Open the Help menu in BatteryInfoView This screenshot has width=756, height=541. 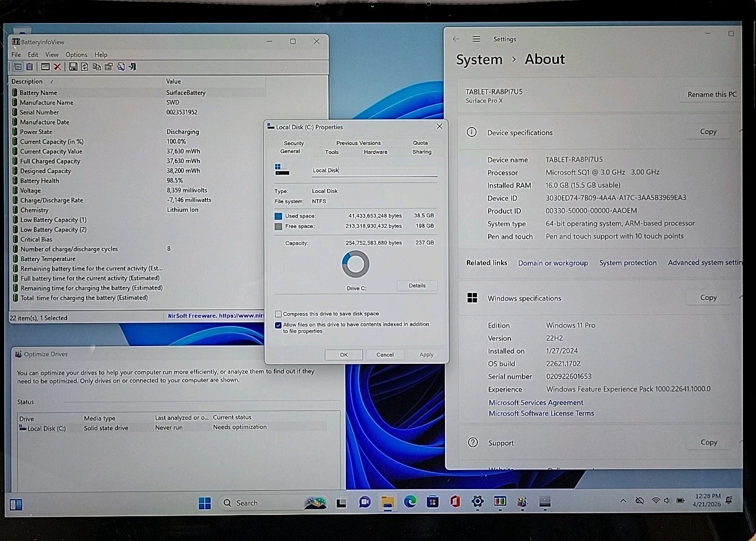point(101,54)
